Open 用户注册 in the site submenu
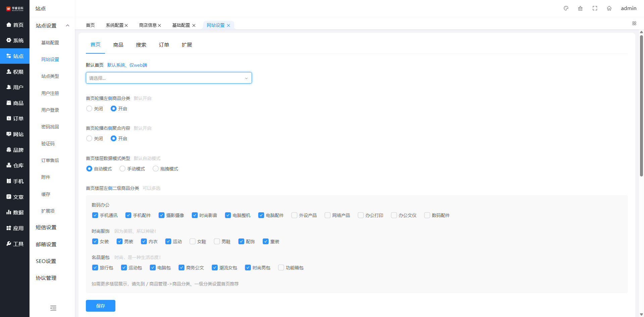Viewport: 644px width, 317px height. (x=50, y=93)
